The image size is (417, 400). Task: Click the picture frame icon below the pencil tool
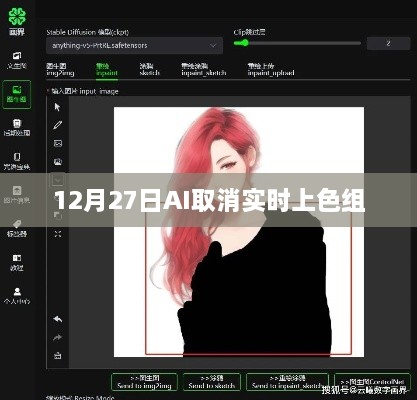click(58, 143)
